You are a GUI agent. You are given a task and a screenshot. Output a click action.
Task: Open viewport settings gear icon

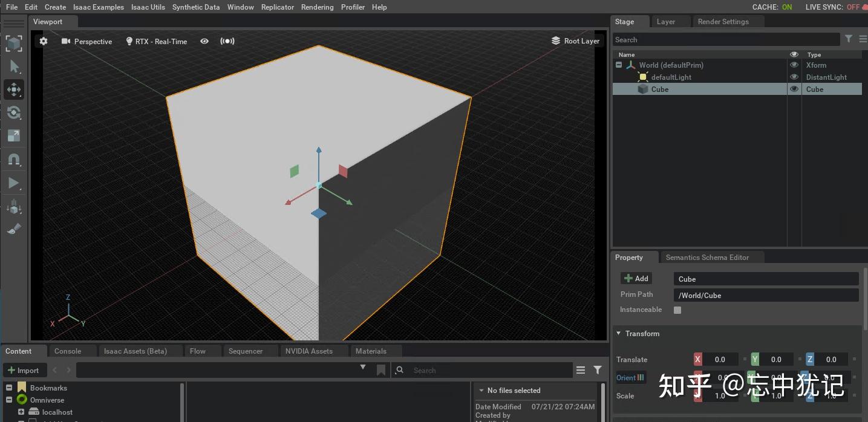[44, 41]
